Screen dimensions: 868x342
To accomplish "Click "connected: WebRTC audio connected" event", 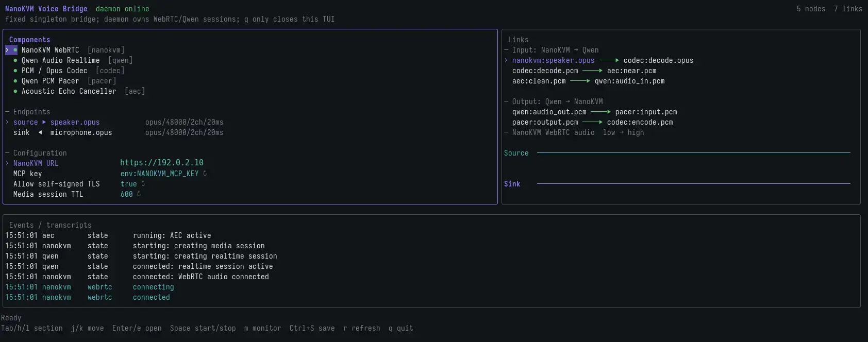I will [x=201, y=277].
